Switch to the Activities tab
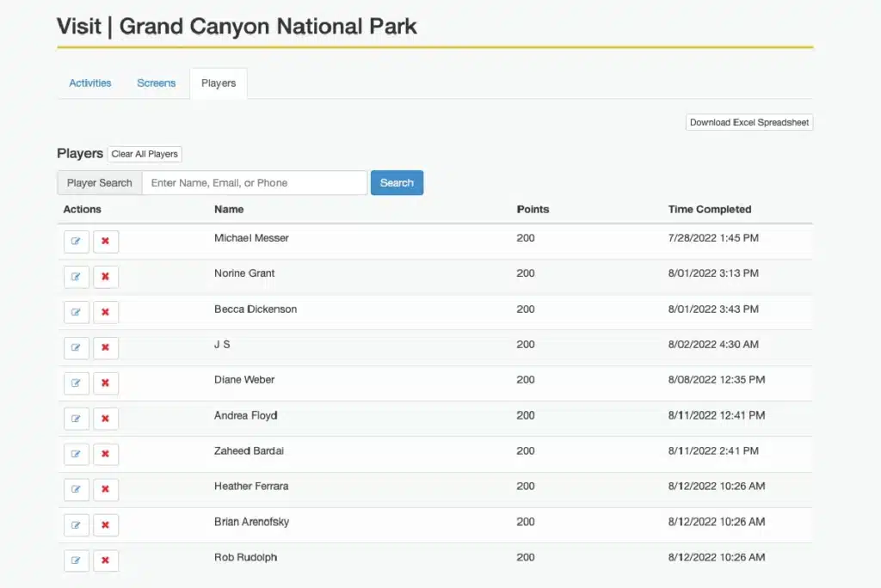 90,83
